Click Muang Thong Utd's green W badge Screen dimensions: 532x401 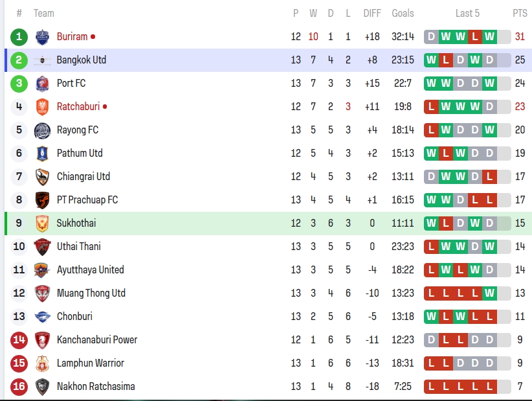point(489,293)
